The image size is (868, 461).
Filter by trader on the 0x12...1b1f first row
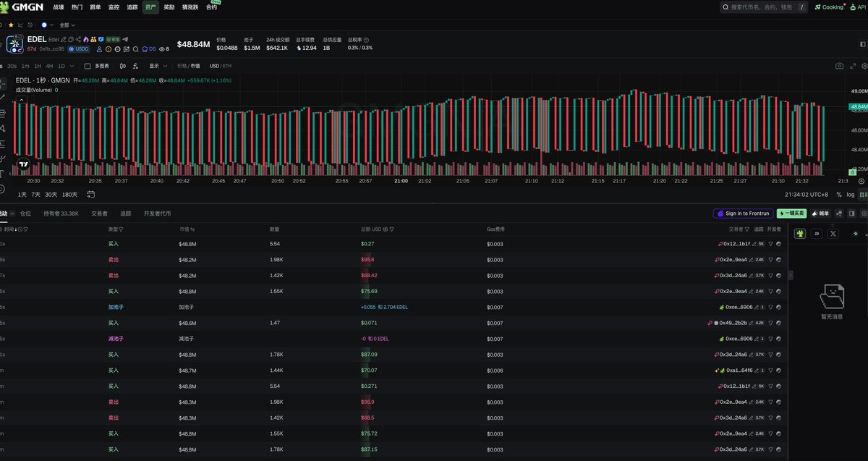[770, 244]
